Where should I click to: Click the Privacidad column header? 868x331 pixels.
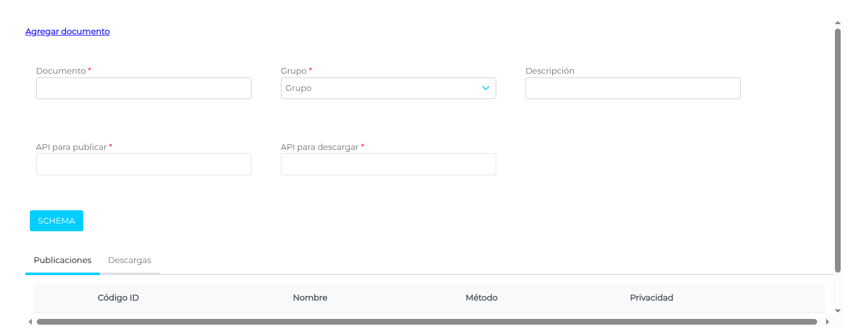click(x=651, y=297)
